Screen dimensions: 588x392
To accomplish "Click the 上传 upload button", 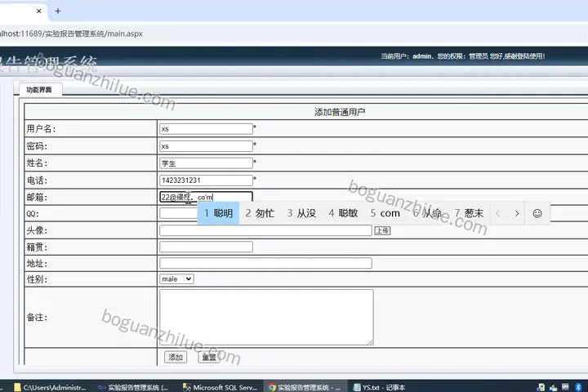I will pyautogui.click(x=382, y=230).
